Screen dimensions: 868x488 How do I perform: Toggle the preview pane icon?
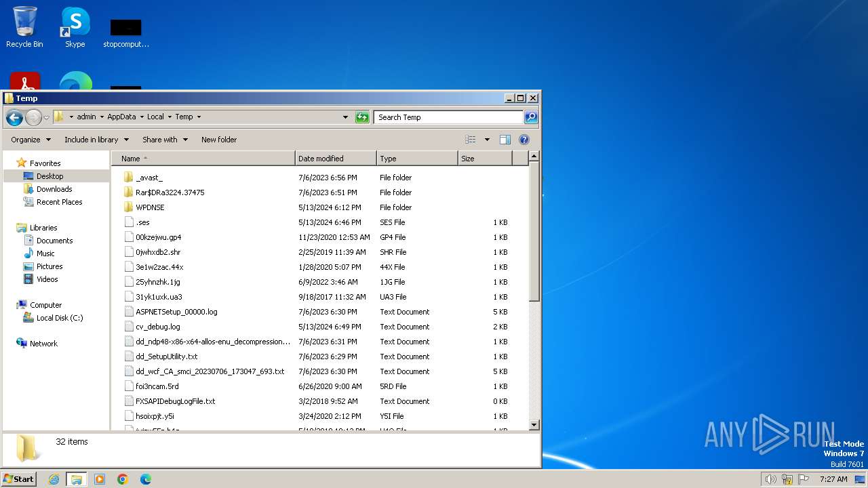(505, 140)
